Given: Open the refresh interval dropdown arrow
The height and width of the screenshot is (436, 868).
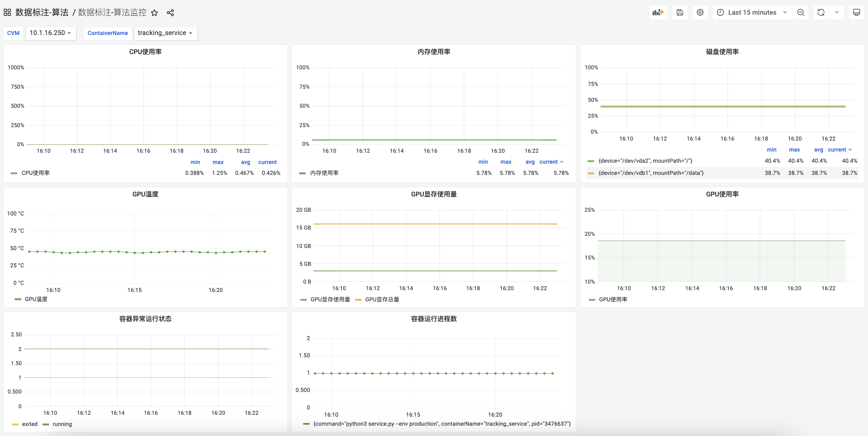Looking at the screenshot, I should point(837,12).
